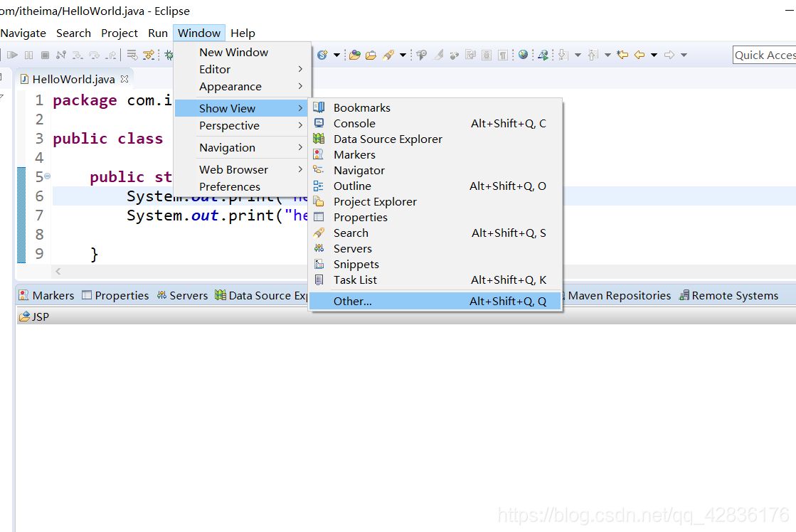This screenshot has width=796, height=532.
Task: Open Preferences from Window menu
Action: (x=242, y=187)
